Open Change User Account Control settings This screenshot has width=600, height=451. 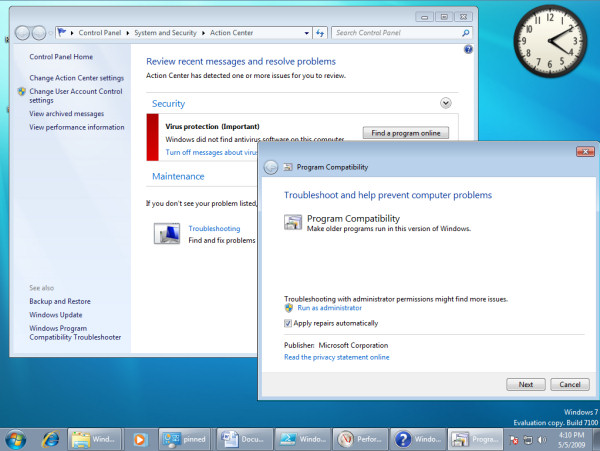(76, 96)
